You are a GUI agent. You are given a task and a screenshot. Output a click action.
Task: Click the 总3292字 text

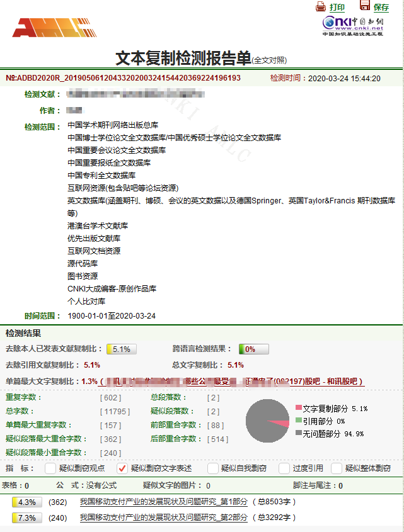pyautogui.click(x=274, y=518)
